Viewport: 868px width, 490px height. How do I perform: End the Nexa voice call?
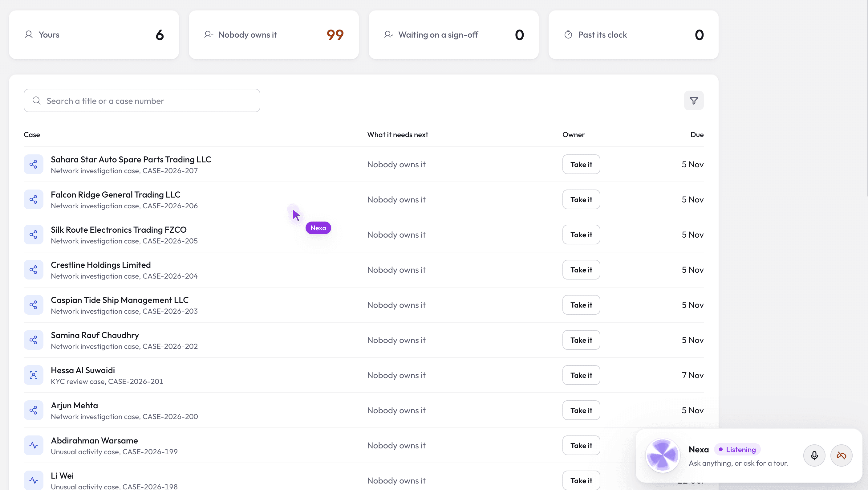pos(841,455)
